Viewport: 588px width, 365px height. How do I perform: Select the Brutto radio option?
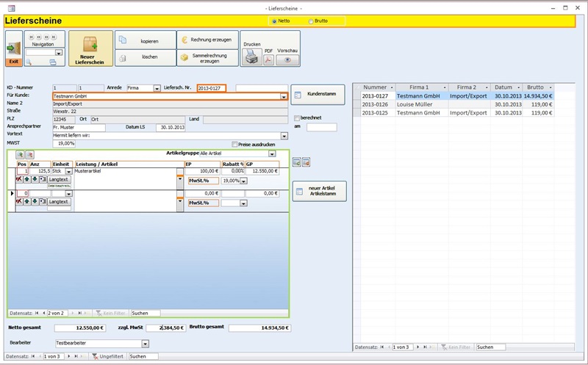point(310,21)
